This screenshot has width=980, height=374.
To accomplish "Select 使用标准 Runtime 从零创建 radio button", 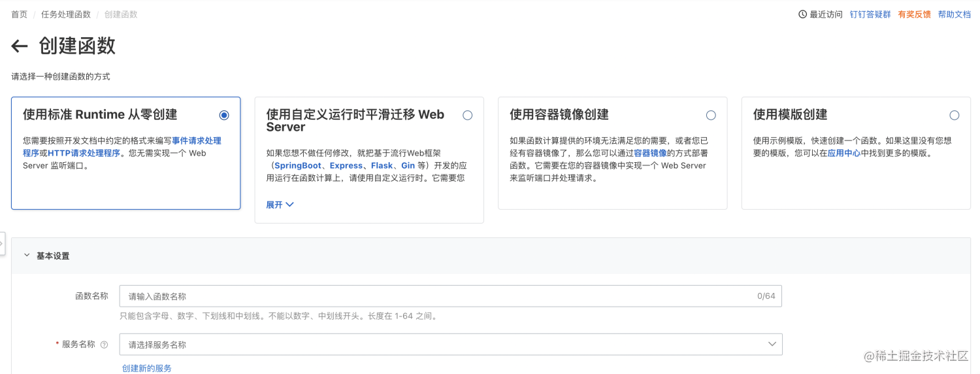I will pos(224,115).
